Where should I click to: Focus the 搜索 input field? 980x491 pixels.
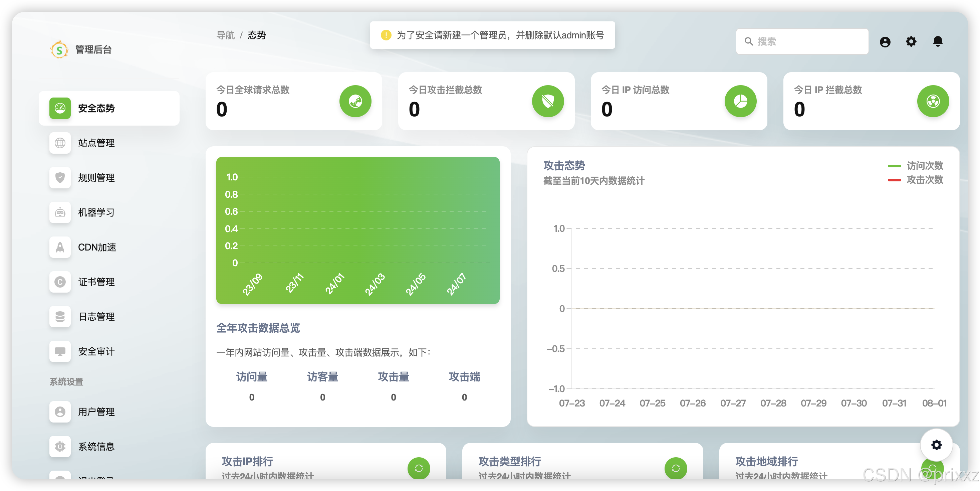pyautogui.click(x=802, y=41)
